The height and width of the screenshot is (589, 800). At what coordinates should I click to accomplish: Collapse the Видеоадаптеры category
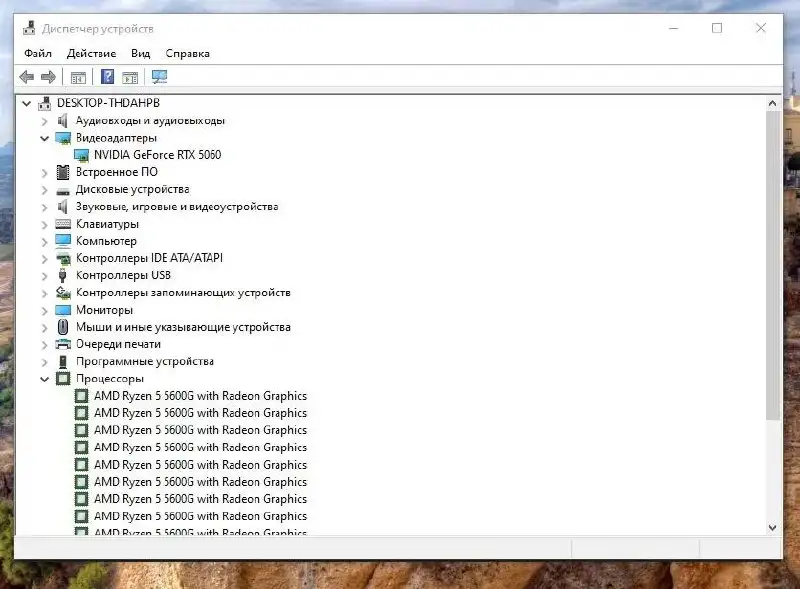(44, 138)
